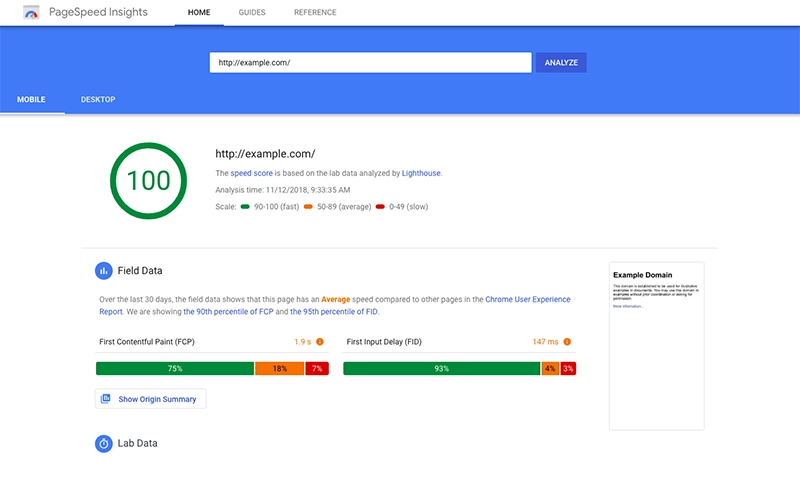Viewport: 800px width, 500px height.
Task: Open the HOME tab
Action: click(x=199, y=12)
